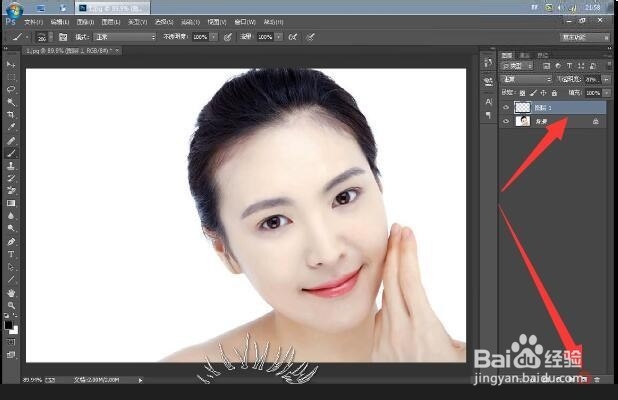Image resolution: width=618 pixels, height=400 pixels.
Task: Select the Layer 1 thumbnail
Action: pyautogui.click(x=523, y=107)
